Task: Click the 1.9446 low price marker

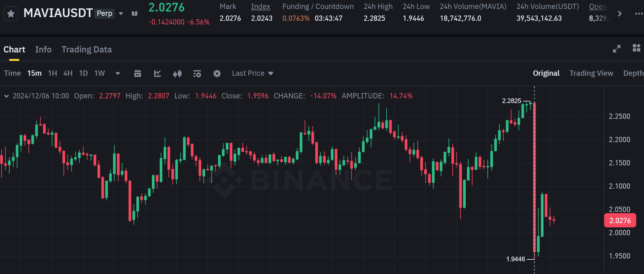Action: tap(516, 259)
